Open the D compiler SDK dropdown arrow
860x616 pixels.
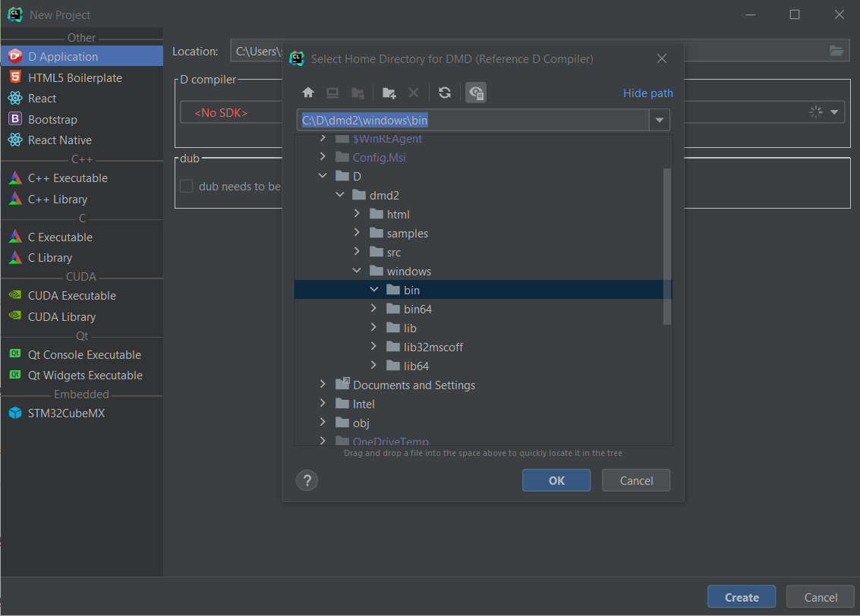tap(834, 112)
